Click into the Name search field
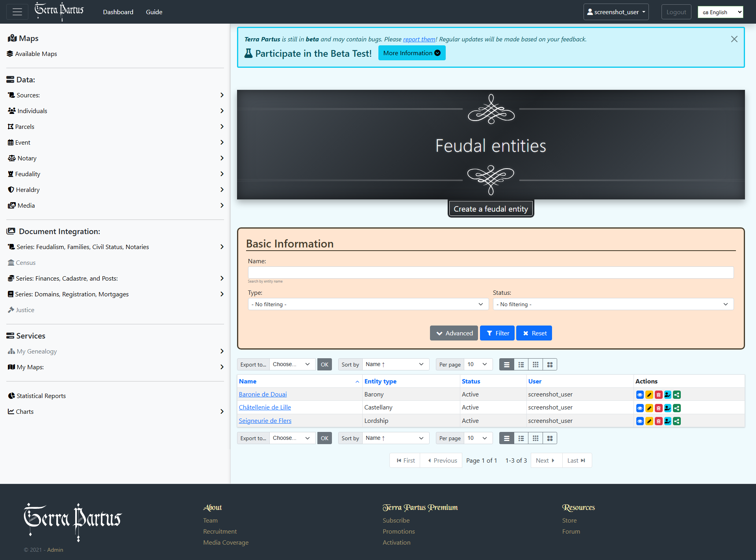 coord(491,272)
